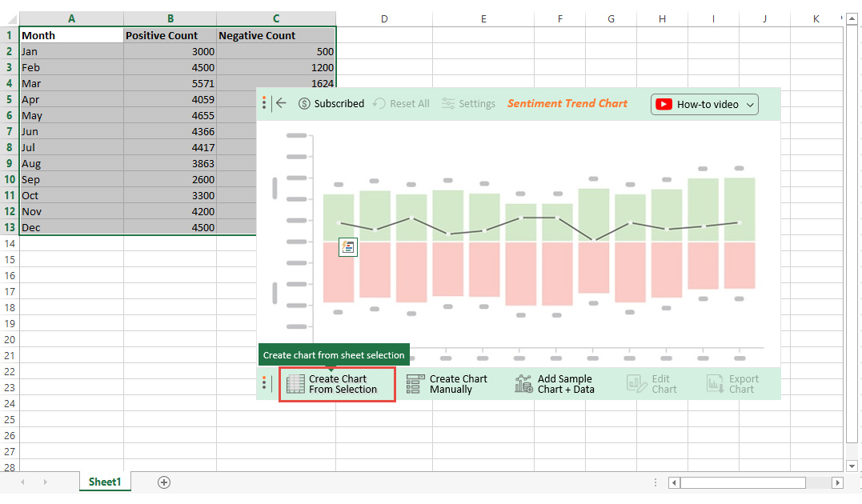The image size is (862, 504).
Task: Click the cell with value 1624
Action: tap(276, 82)
